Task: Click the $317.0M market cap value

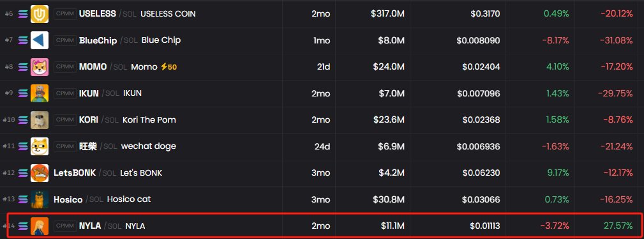Action: pos(387,13)
